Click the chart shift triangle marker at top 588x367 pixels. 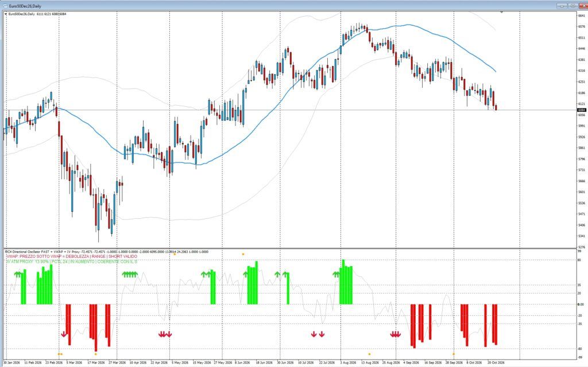point(502,13)
